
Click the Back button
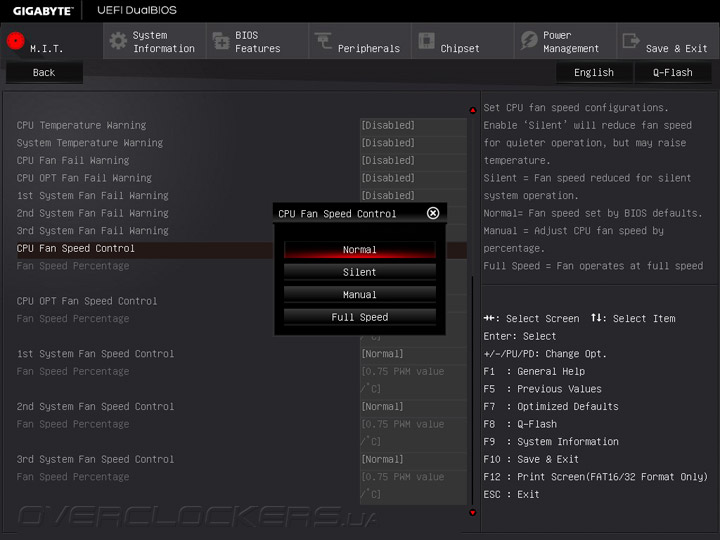tap(44, 73)
